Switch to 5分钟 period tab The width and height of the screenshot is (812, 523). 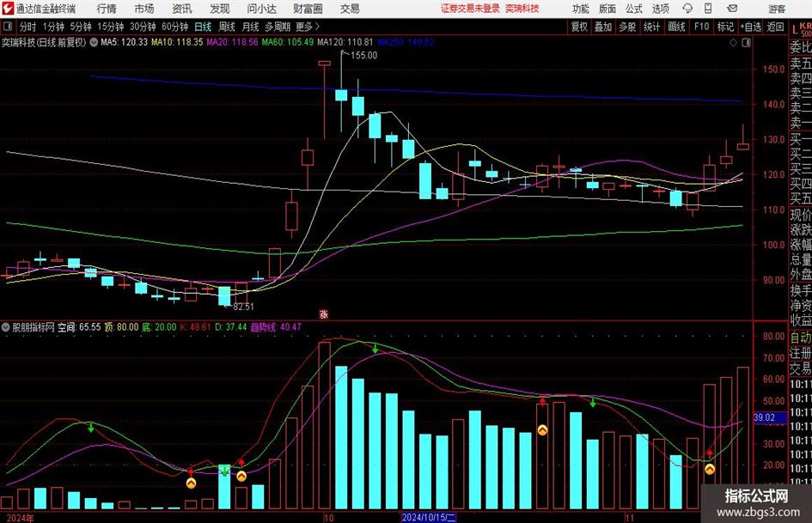click(81, 27)
